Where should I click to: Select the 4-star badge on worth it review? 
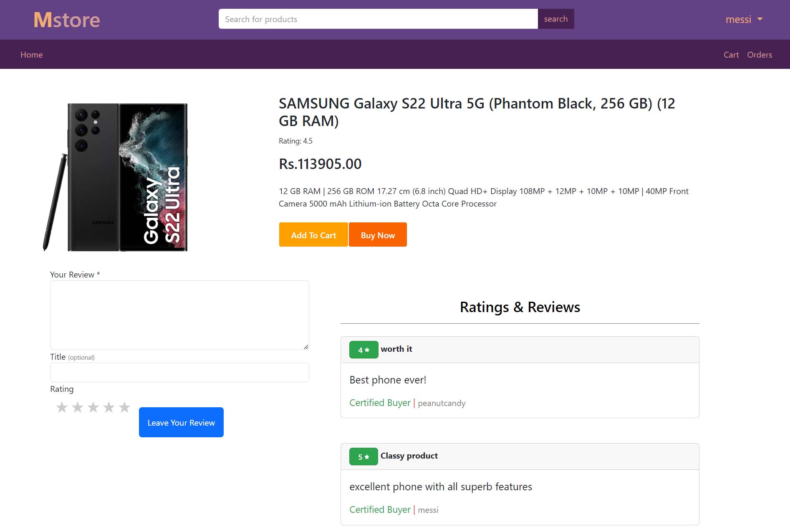pyautogui.click(x=363, y=350)
